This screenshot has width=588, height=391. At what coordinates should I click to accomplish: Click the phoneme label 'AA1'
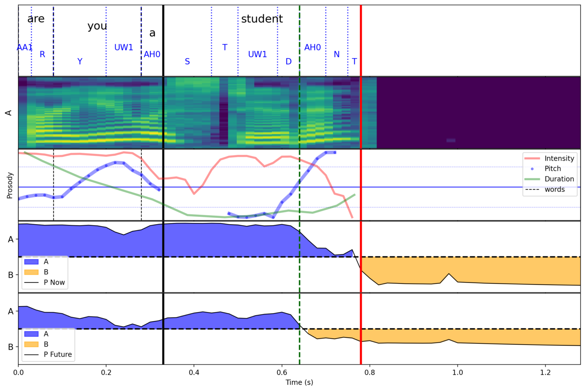24,48
